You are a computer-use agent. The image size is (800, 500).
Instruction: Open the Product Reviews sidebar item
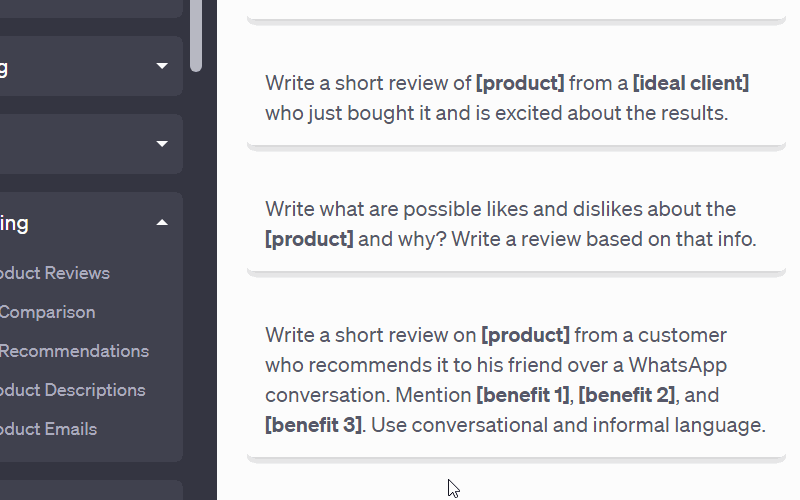(x=55, y=273)
